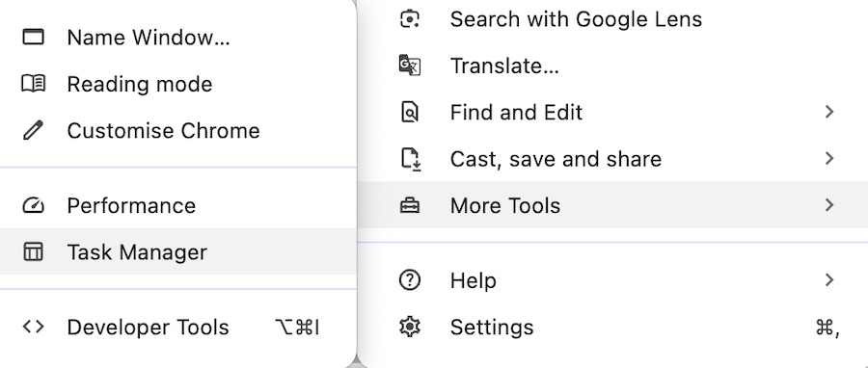Image resolution: width=868 pixels, height=368 pixels.
Task: Select Search with Google Lens
Action: (612, 19)
